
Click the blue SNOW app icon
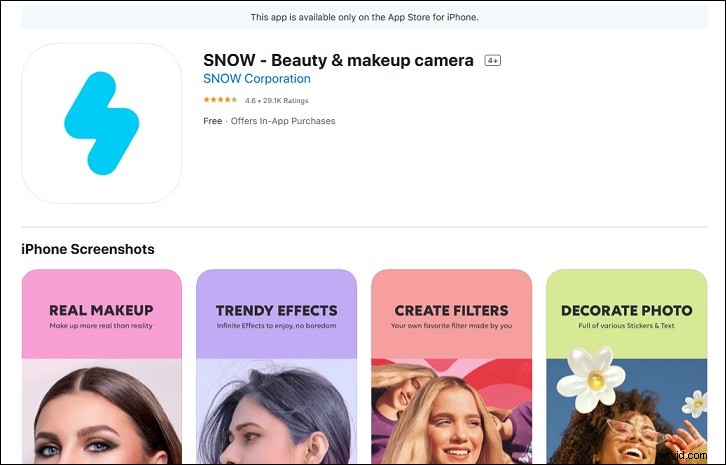(102, 123)
